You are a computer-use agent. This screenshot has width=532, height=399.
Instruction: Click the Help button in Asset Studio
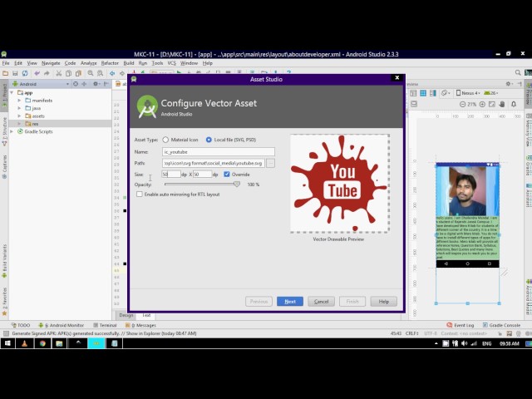point(384,301)
